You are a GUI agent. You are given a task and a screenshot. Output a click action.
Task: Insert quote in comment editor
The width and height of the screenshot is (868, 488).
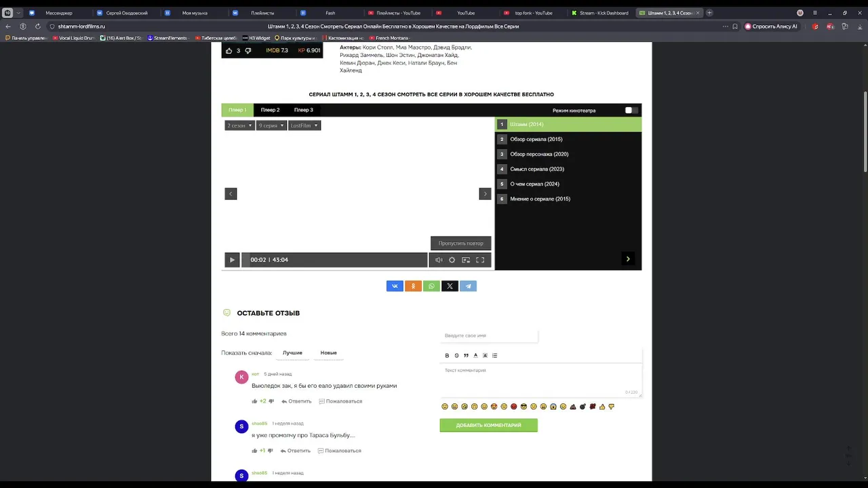466,355
